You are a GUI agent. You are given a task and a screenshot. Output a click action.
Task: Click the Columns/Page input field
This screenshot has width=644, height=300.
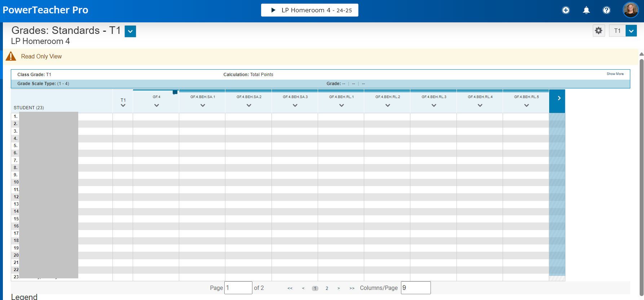[415, 288]
